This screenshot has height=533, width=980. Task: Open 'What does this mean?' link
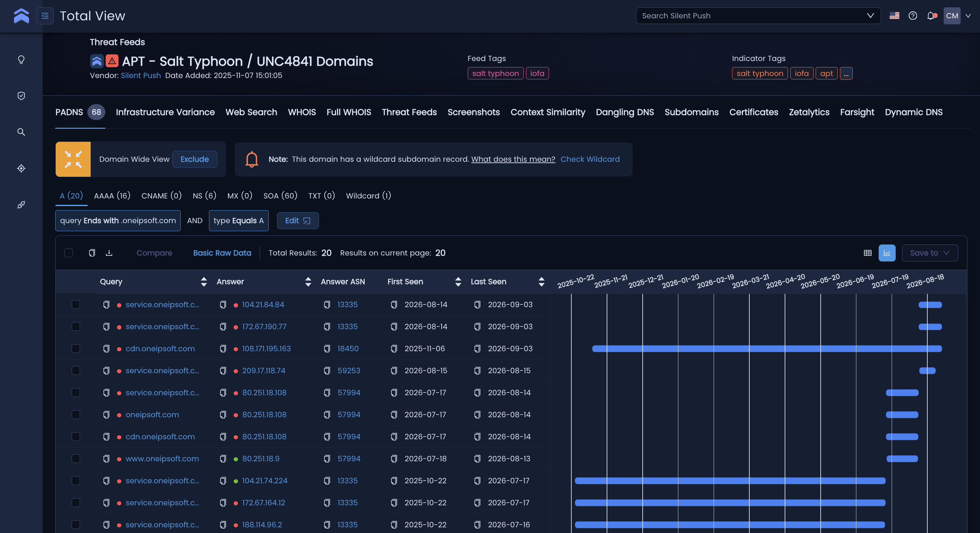pyautogui.click(x=513, y=159)
